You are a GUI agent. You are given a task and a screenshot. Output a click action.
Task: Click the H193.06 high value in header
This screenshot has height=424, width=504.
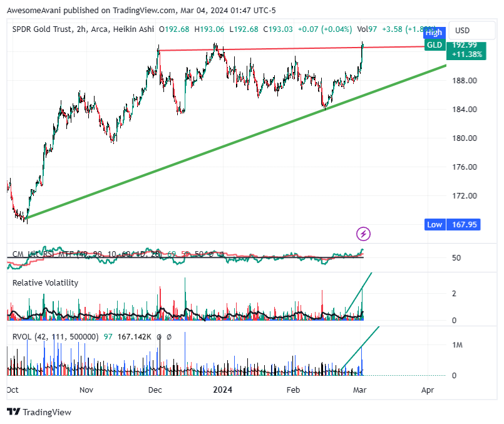pyautogui.click(x=209, y=29)
